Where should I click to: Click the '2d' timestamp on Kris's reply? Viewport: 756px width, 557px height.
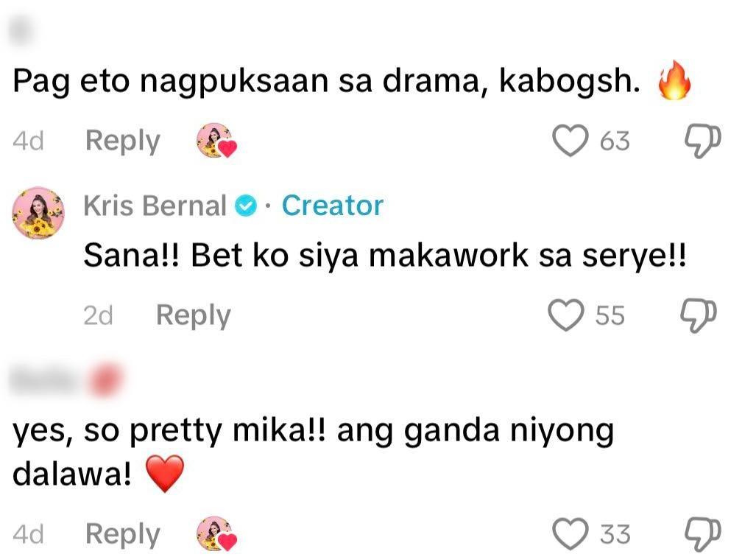tap(98, 315)
